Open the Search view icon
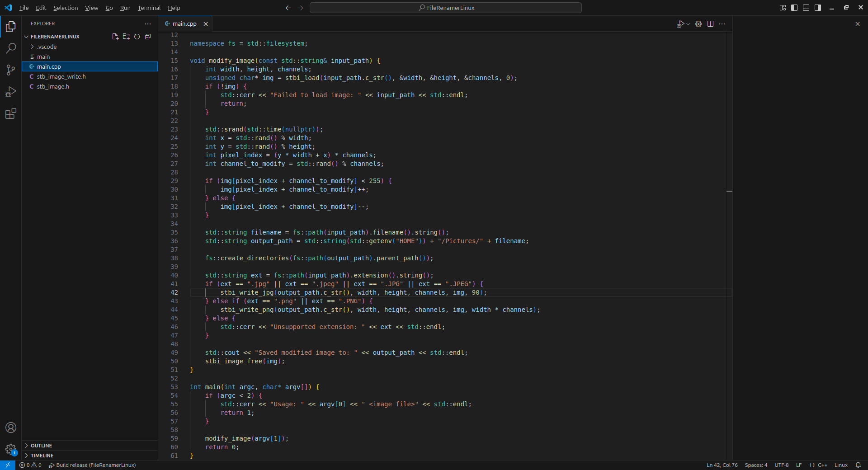Screen dimensions: 868x470 (x=11, y=48)
